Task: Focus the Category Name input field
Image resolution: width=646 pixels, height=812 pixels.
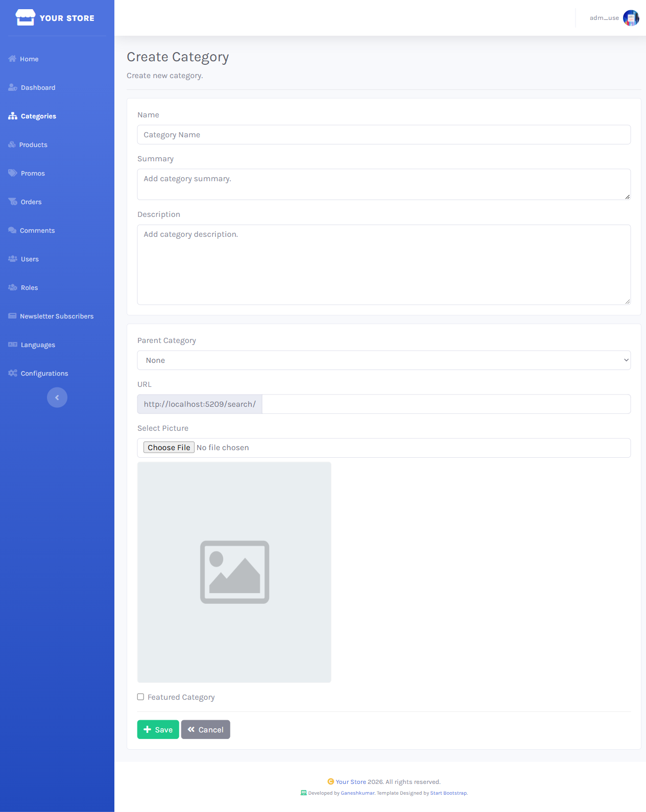Action: coord(384,135)
